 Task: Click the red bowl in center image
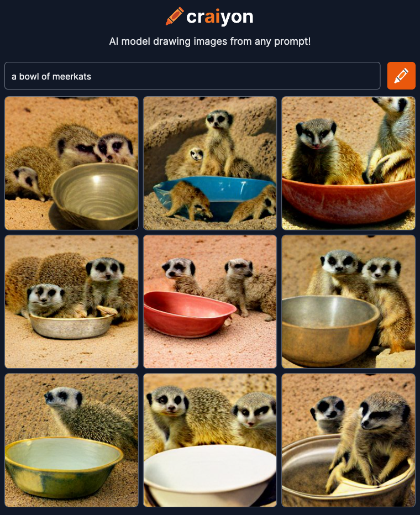coord(188,314)
